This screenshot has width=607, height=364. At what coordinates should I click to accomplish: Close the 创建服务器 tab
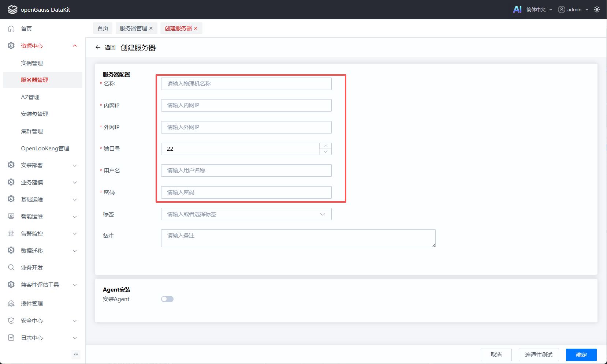pos(196,28)
